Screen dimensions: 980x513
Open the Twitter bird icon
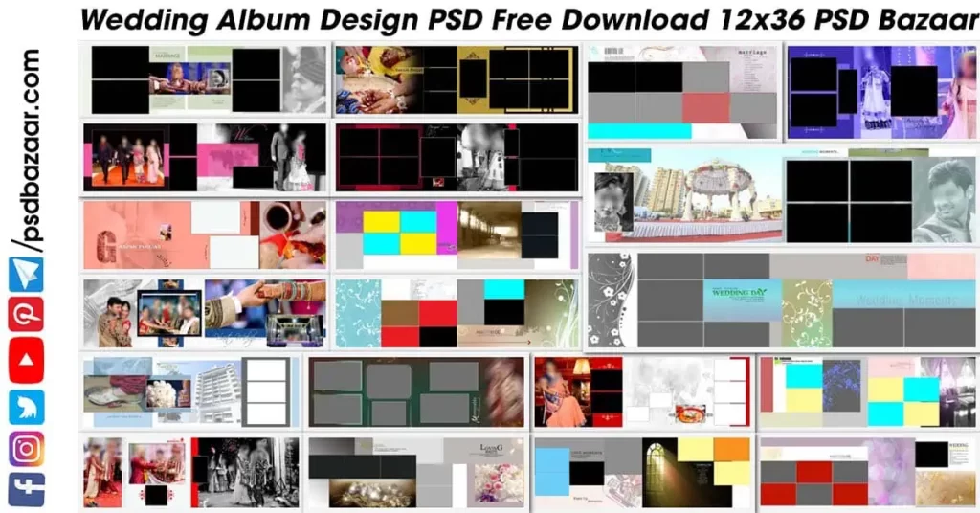pyautogui.click(x=26, y=407)
